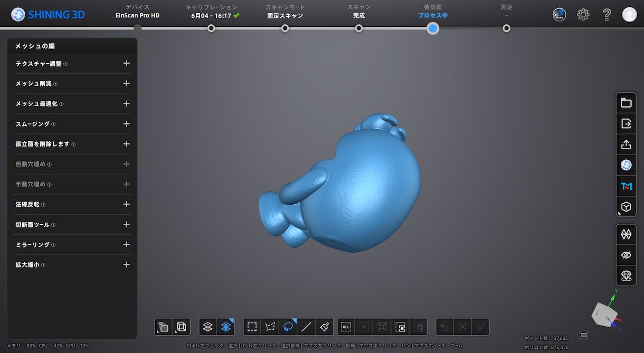Expand 切断面ツール with plus button
The image size is (644, 353).
pyautogui.click(x=126, y=224)
